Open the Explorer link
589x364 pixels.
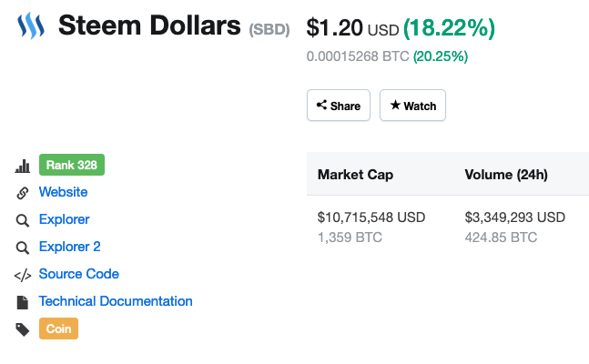(64, 219)
